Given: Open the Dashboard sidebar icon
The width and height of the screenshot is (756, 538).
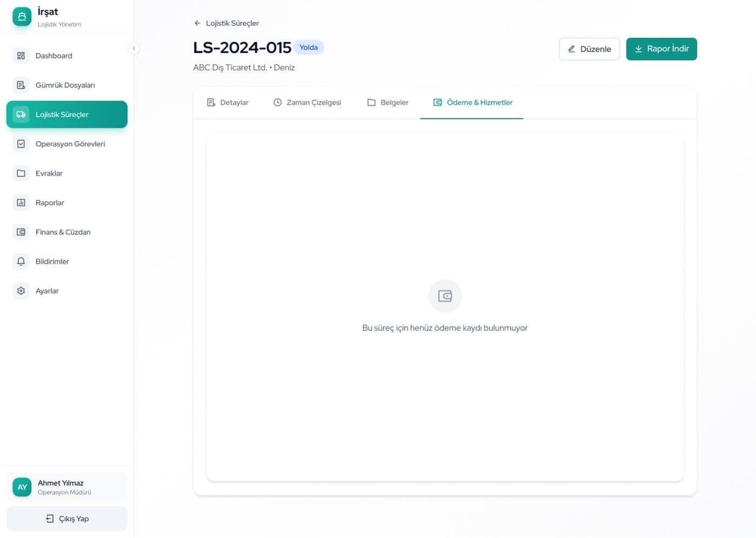Looking at the screenshot, I should click(21, 56).
